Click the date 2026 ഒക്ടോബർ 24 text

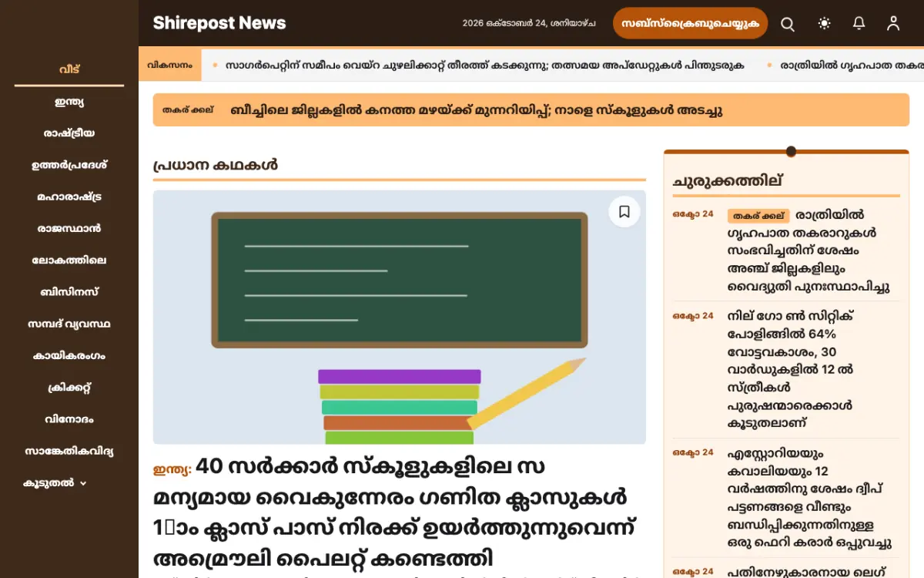coord(529,24)
